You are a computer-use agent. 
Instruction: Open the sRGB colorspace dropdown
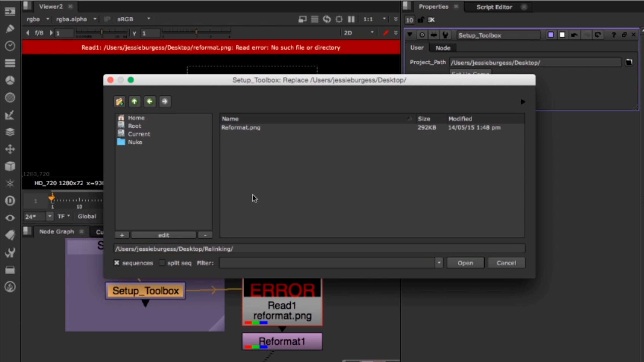pos(133,19)
